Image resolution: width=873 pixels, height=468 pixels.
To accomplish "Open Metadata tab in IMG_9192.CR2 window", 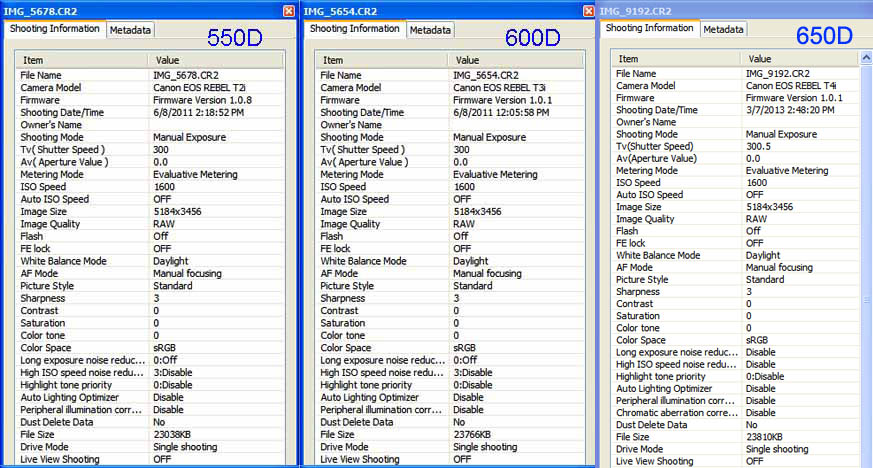I will coord(723,29).
